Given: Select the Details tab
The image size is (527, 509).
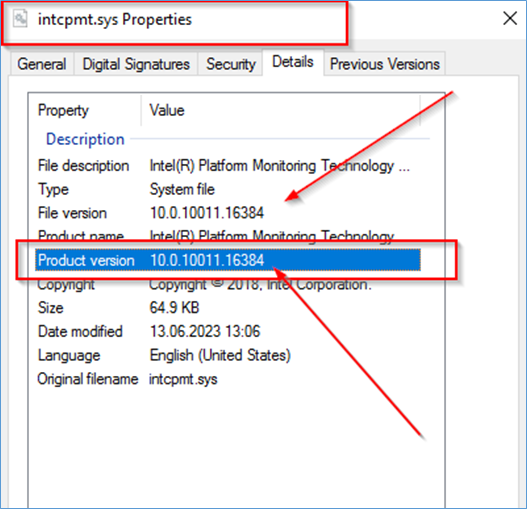Looking at the screenshot, I should click(x=293, y=62).
